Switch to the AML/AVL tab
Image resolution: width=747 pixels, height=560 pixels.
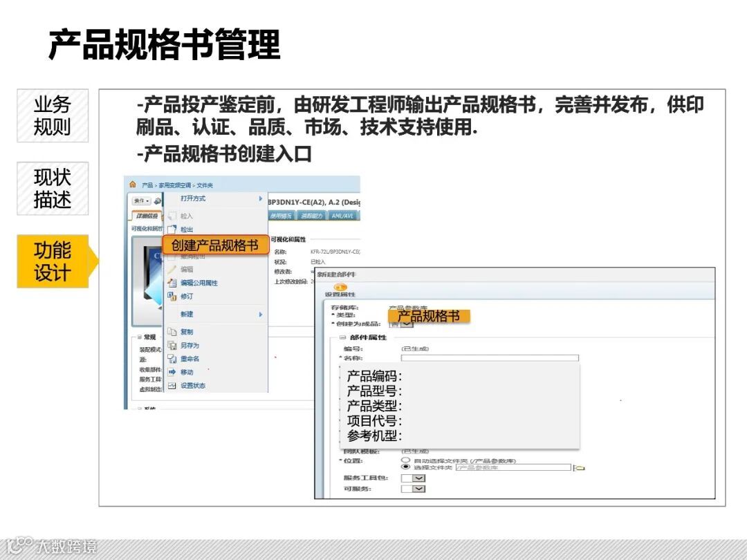pos(342,216)
